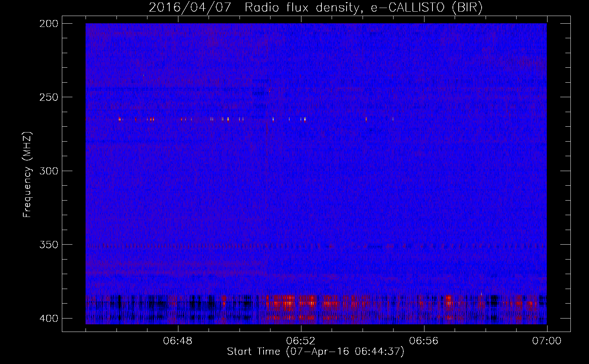Select the 200 frequency tick label
Image resolution: width=589 pixels, height=364 pixels.
[48, 24]
